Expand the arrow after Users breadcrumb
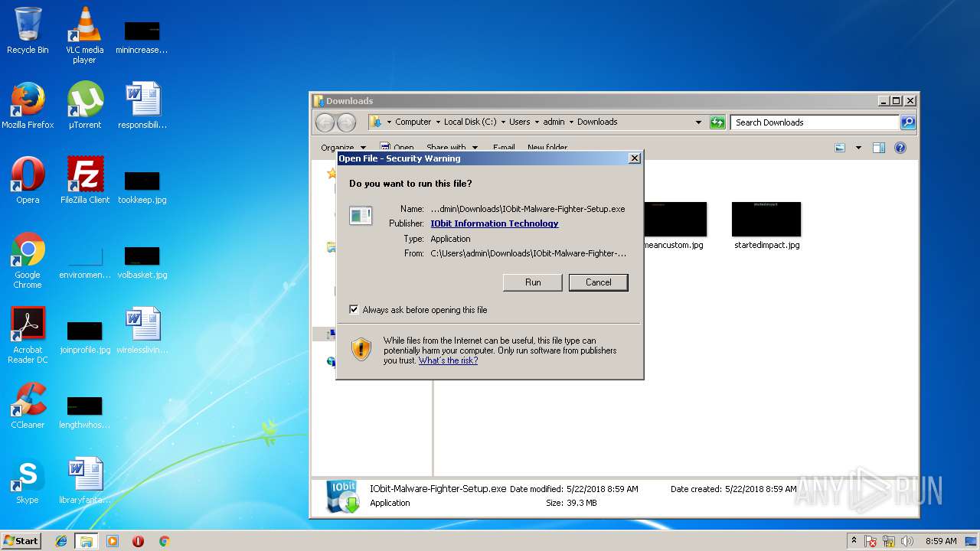The image size is (980, 551). click(537, 122)
